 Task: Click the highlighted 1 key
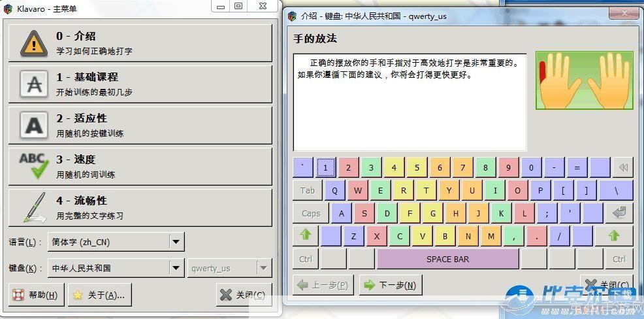coord(326,168)
